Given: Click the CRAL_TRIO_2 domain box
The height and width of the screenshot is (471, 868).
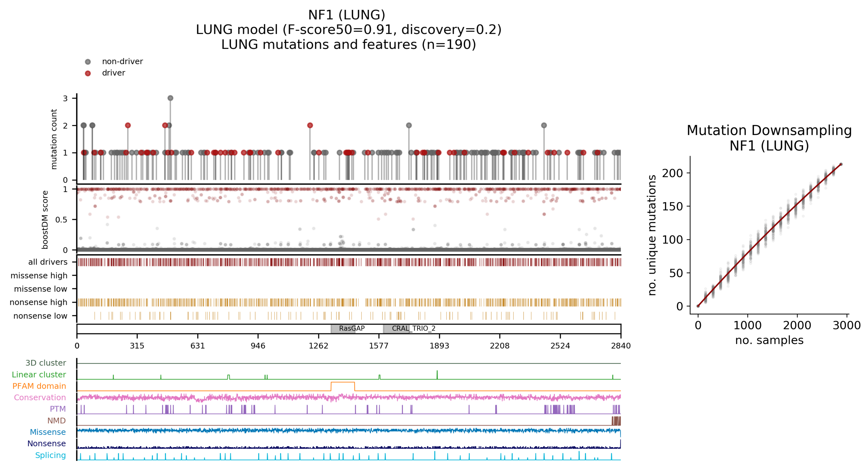Looking at the screenshot, I should 397,328.
